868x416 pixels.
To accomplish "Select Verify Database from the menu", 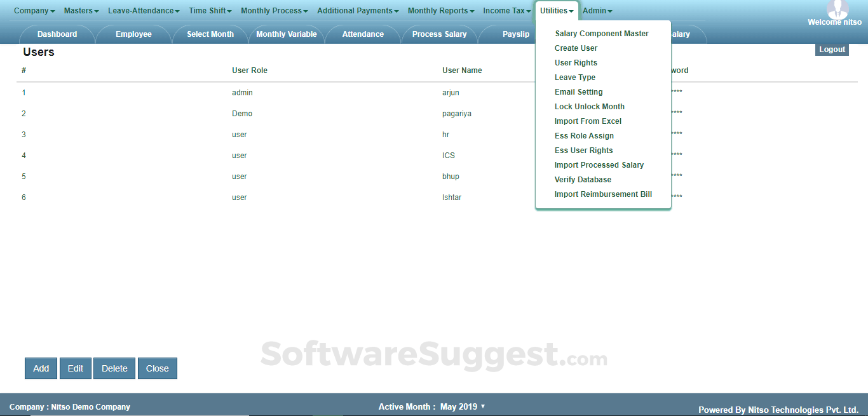I will point(583,179).
